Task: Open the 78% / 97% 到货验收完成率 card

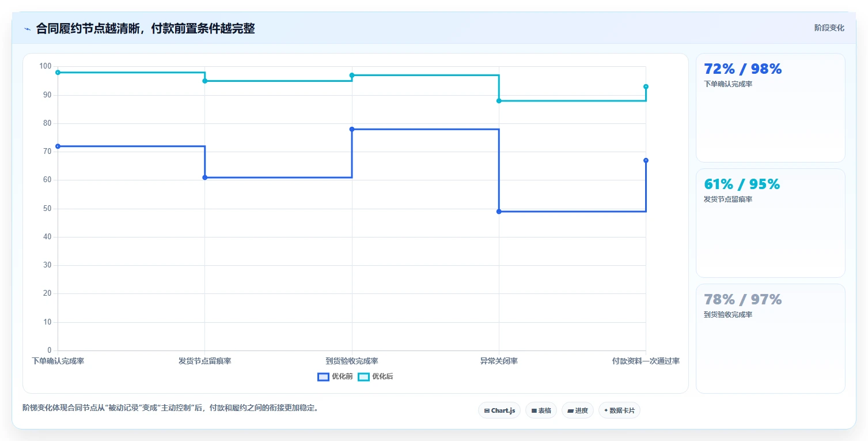Action: point(770,338)
